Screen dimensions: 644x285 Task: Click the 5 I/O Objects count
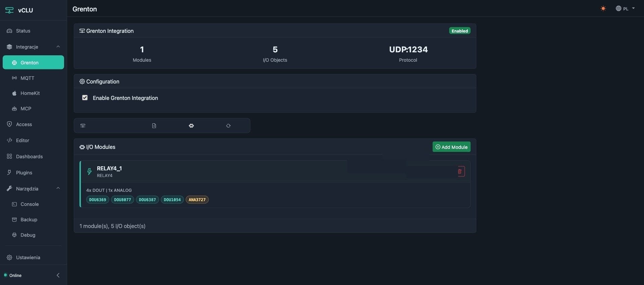coord(275,49)
